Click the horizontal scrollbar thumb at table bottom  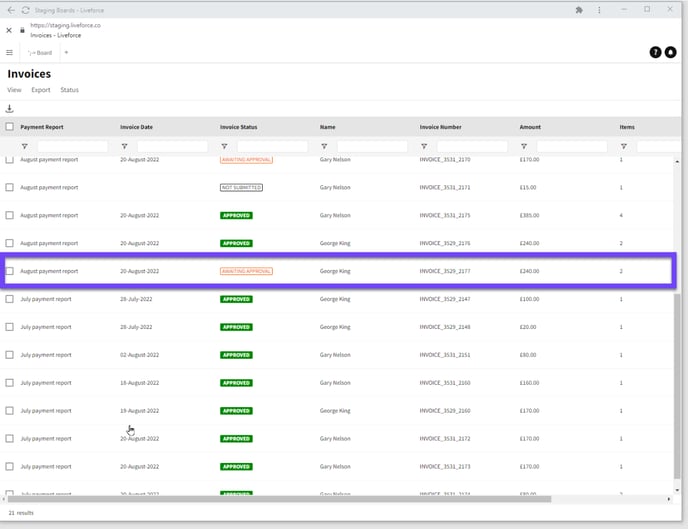click(x=280, y=499)
